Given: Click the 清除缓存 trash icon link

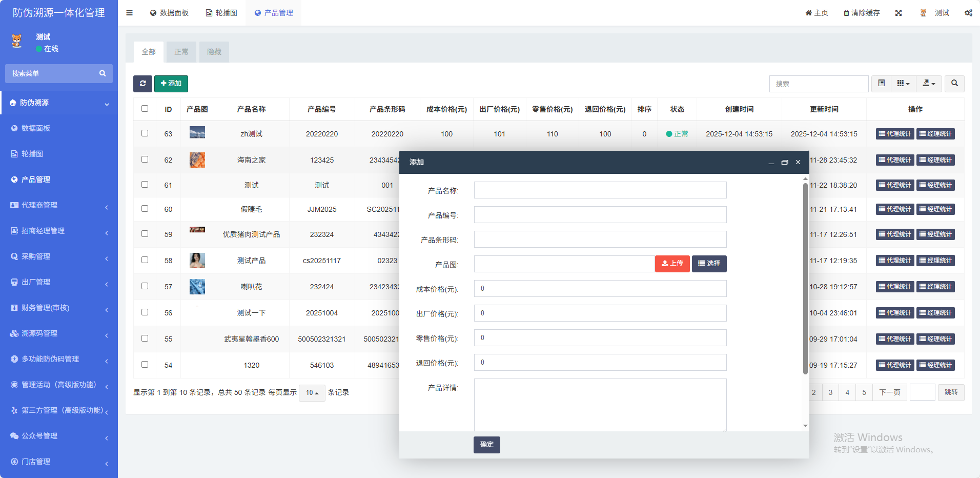Looking at the screenshot, I should click(862, 13).
